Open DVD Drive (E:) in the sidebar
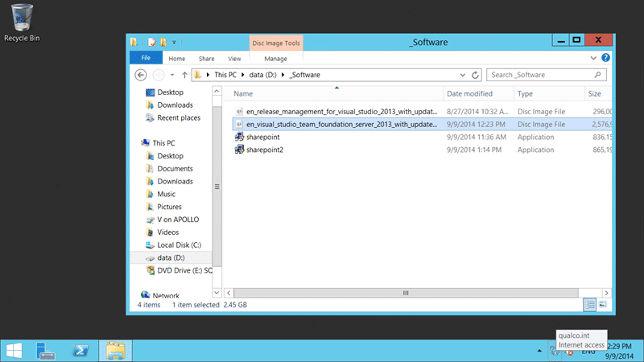 tap(179, 270)
